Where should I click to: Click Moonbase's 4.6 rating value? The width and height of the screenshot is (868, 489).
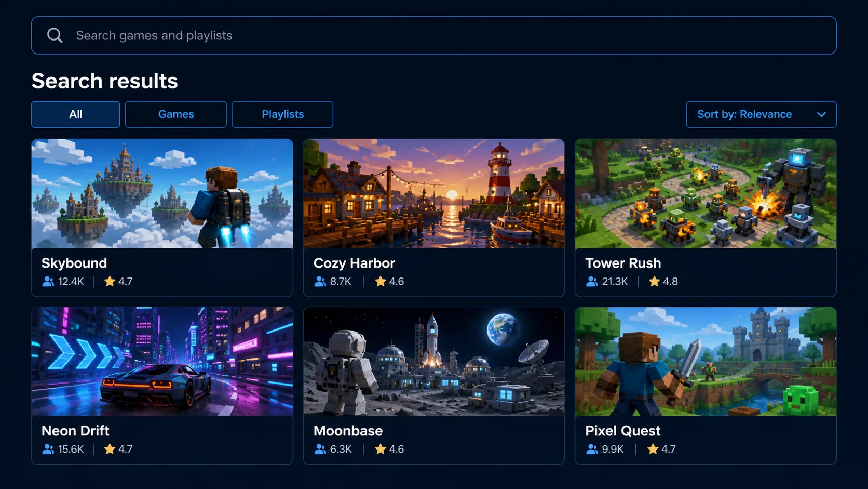[397, 450]
